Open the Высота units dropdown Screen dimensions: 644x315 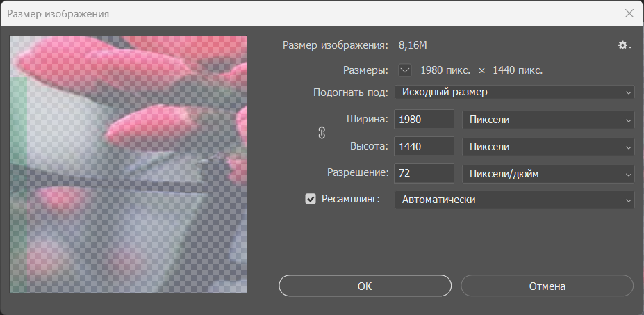(x=548, y=147)
